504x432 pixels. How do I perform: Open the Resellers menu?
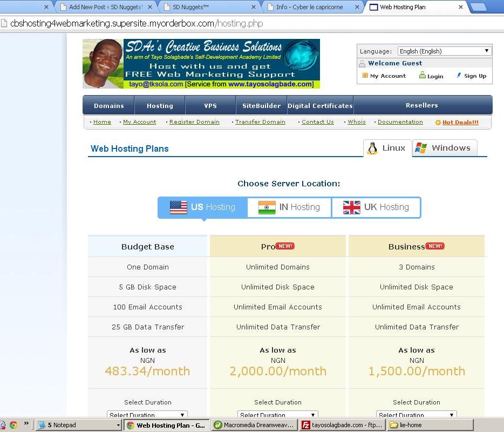[422, 105]
